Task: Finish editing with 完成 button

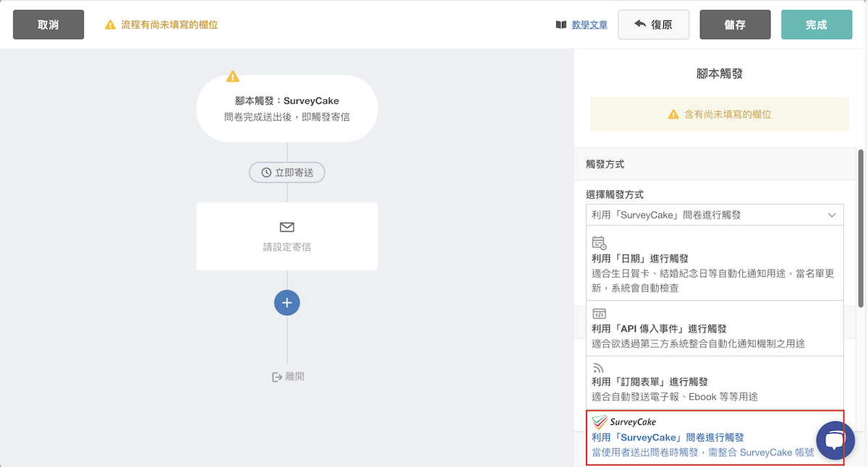Action: click(817, 25)
